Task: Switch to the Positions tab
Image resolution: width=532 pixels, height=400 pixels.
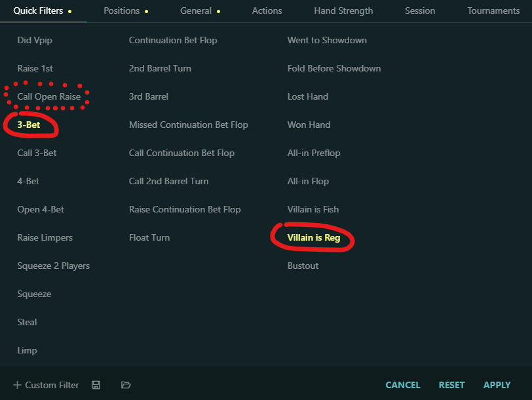Action: coord(122,10)
